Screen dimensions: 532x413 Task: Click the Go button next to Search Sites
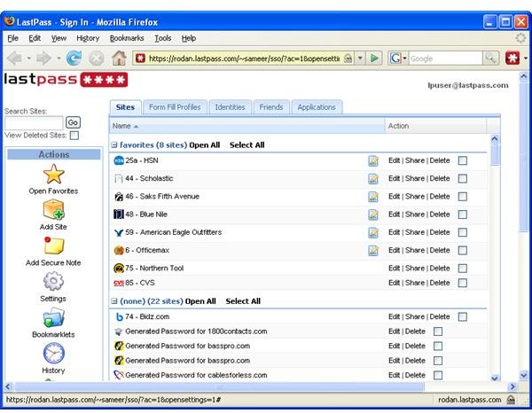73,122
